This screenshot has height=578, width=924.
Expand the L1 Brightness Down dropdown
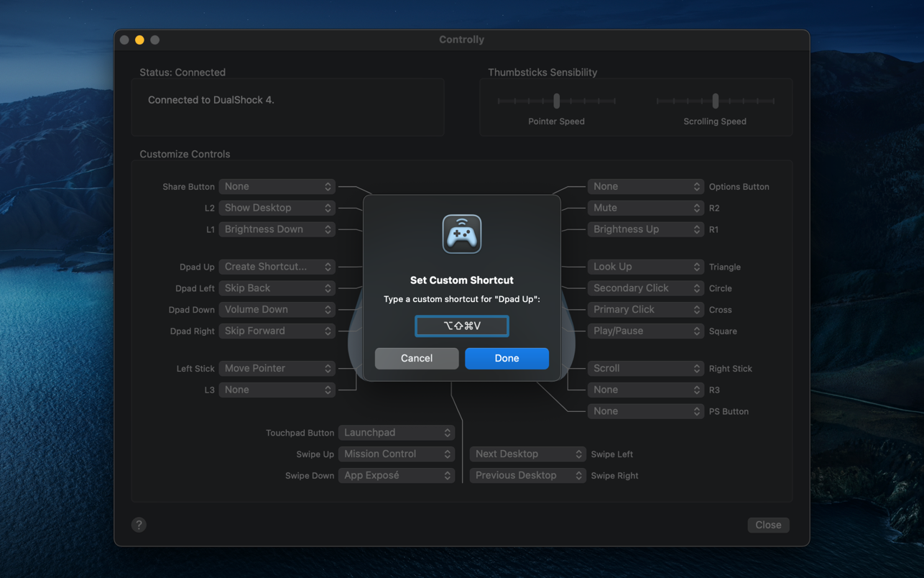277,229
